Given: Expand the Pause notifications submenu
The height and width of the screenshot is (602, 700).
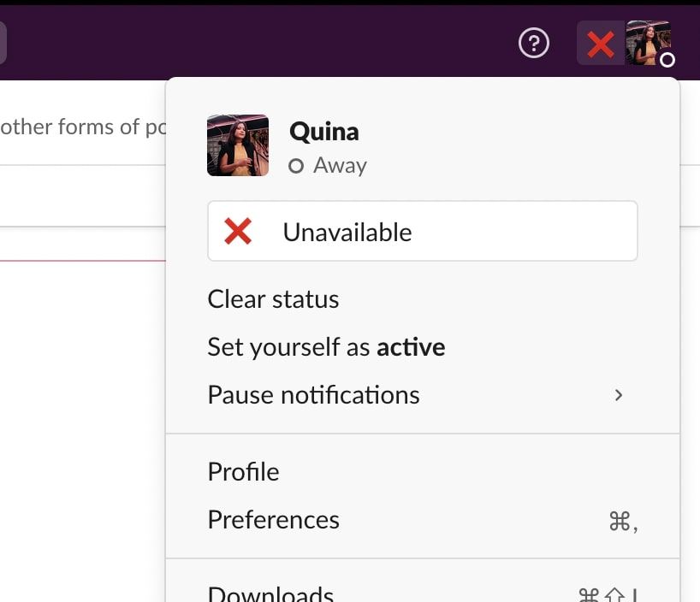Looking at the screenshot, I should pos(313,395).
